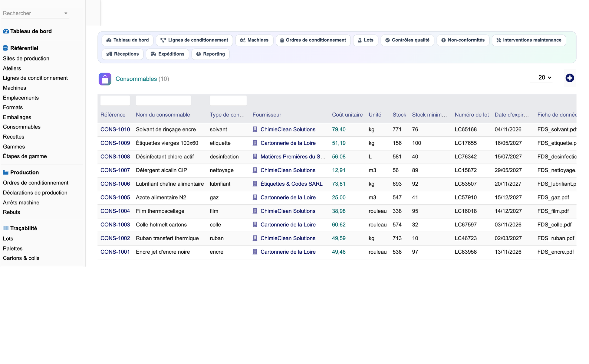Open the Lignes de conditionnement tab
This screenshot has height=364, width=589.
tap(194, 40)
